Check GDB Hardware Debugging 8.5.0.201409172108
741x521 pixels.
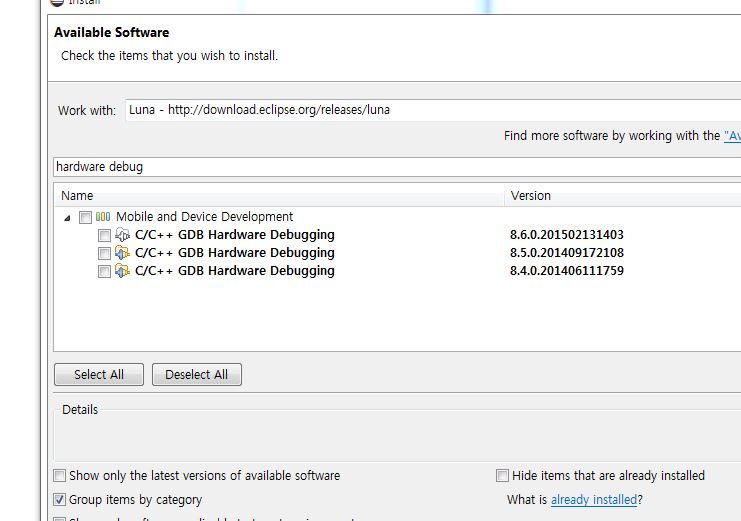click(x=104, y=253)
